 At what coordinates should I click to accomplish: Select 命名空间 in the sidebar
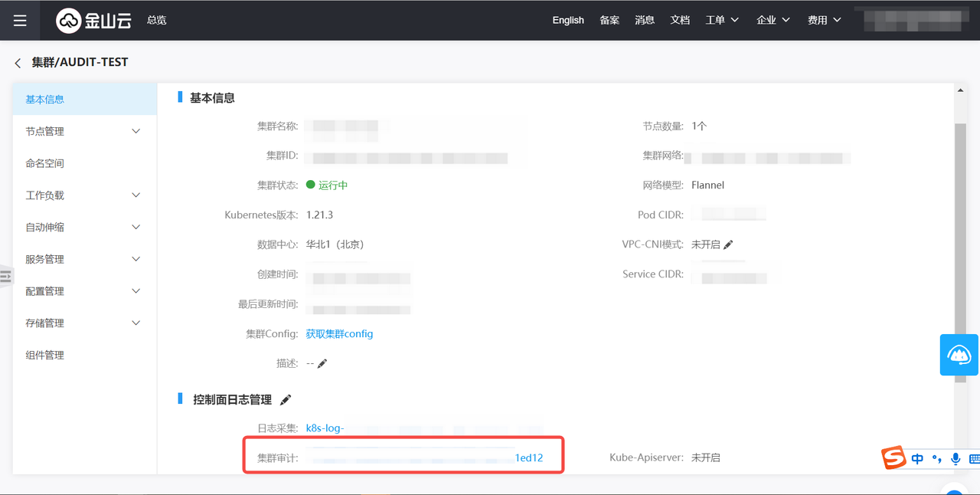(x=45, y=163)
